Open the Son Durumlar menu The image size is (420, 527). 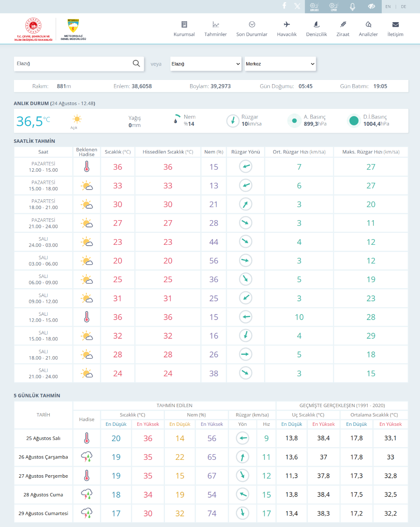coord(252,29)
